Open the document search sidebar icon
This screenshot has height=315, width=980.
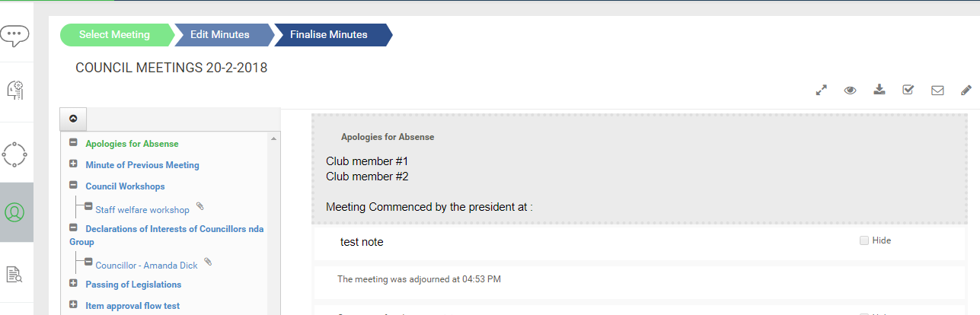click(x=14, y=274)
